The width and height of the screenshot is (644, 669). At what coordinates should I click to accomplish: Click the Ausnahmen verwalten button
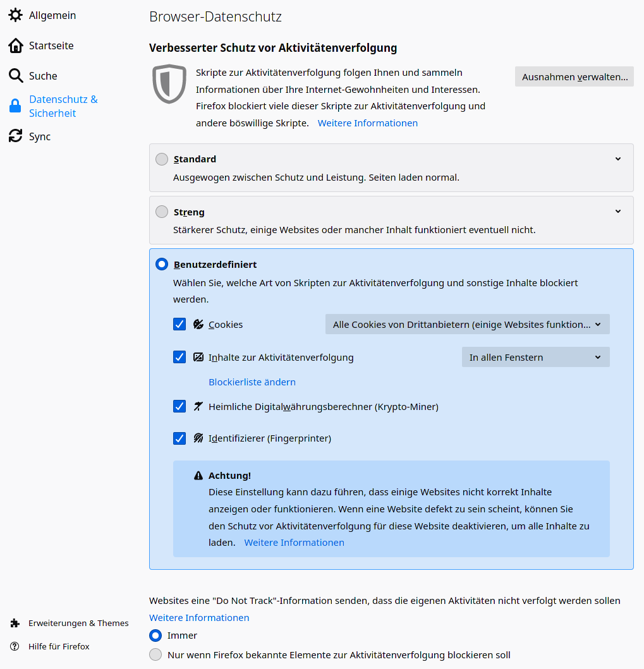(574, 77)
